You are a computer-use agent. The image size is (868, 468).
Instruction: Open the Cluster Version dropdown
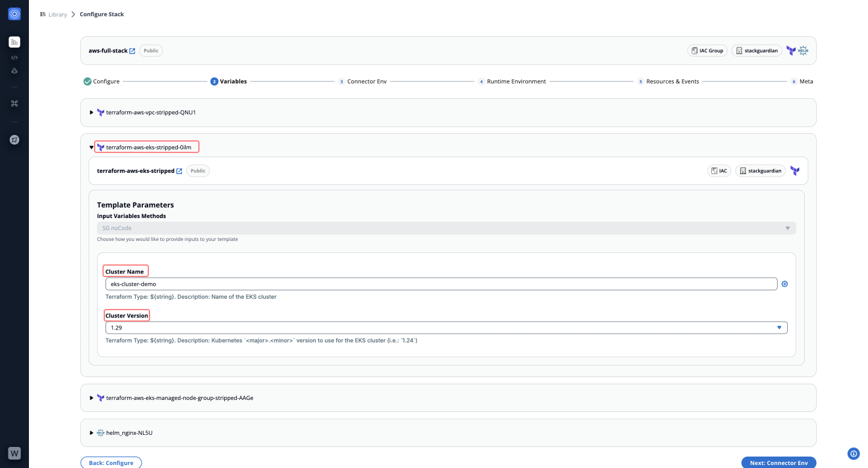[x=446, y=328]
